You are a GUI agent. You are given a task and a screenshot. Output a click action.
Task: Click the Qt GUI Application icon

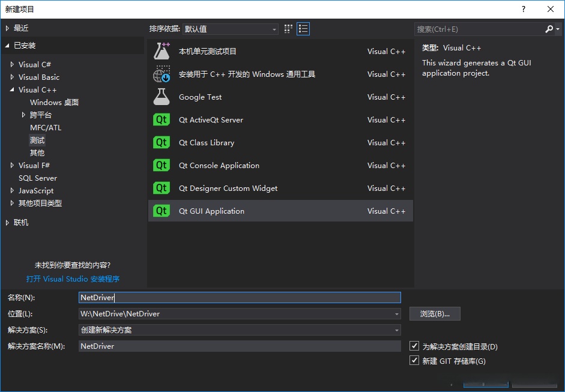pos(162,211)
